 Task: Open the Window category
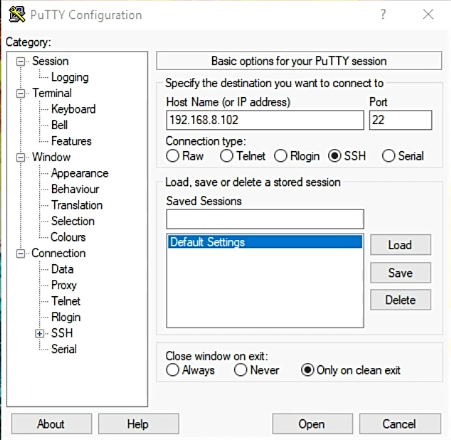pos(51,157)
